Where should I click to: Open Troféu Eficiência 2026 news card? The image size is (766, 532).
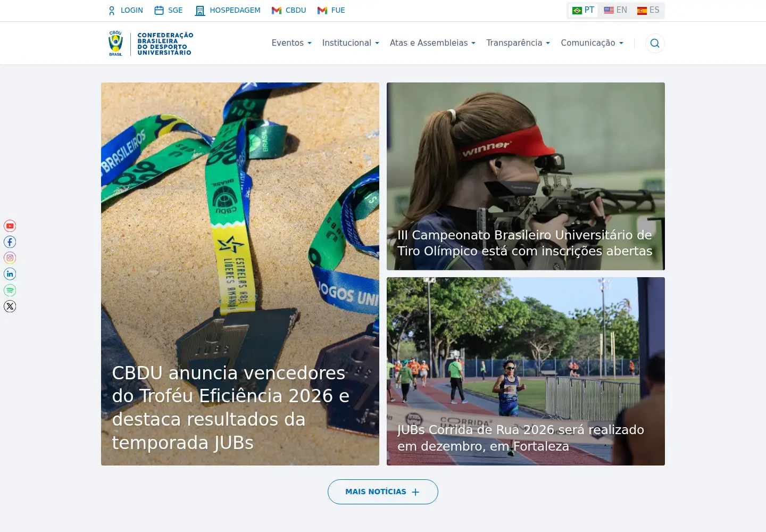click(x=240, y=274)
